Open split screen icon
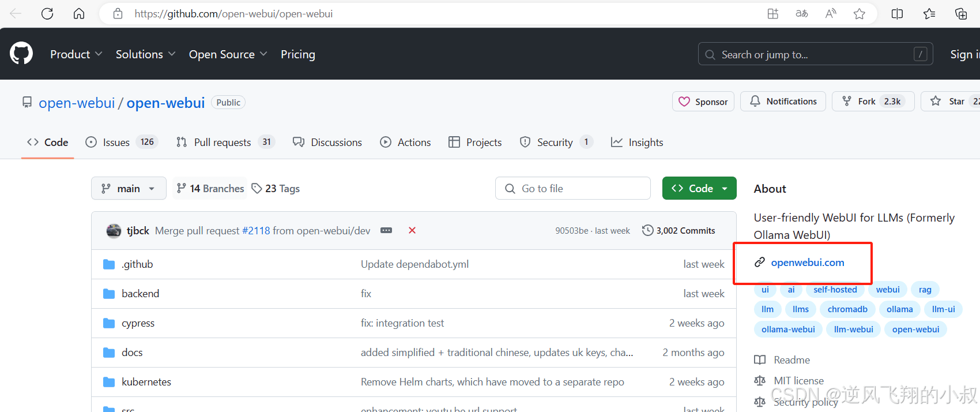The image size is (980, 412). click(x=897, y=14)
